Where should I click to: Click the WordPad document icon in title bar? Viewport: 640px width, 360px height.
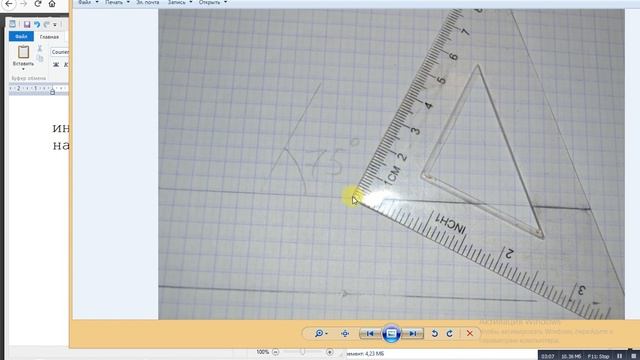click(13, 24)
